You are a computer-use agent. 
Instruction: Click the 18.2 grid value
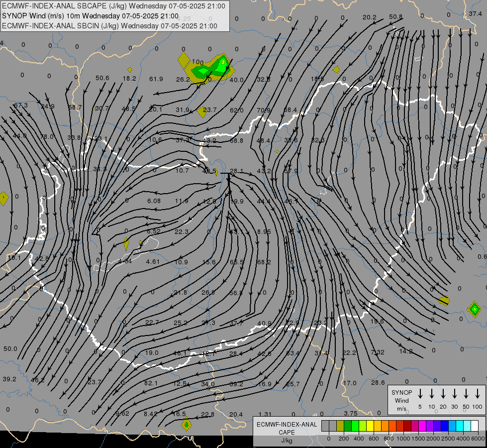point(129,78)
